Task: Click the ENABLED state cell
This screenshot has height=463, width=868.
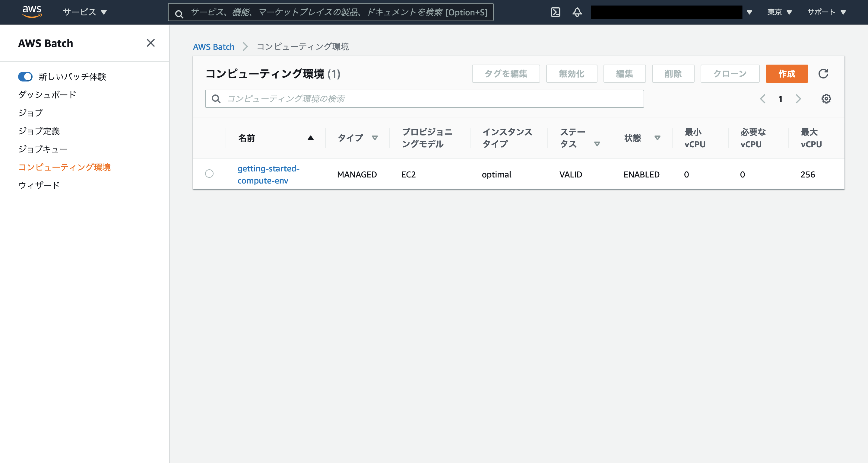Action: pyautogui.click(x=641, y=174)
